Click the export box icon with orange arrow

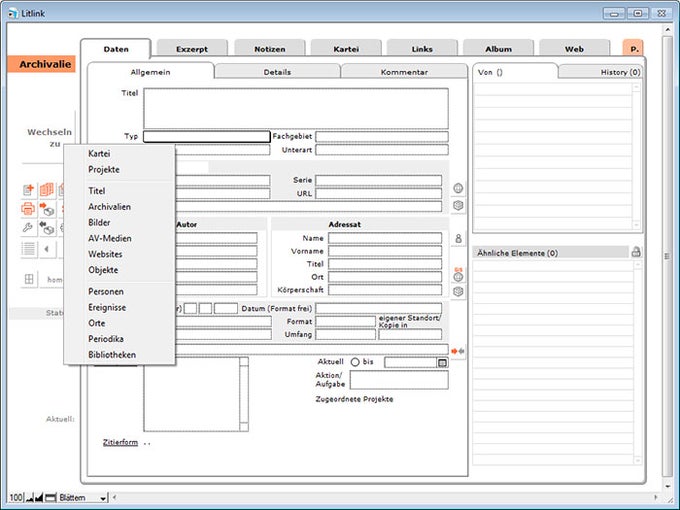[47, 209]
